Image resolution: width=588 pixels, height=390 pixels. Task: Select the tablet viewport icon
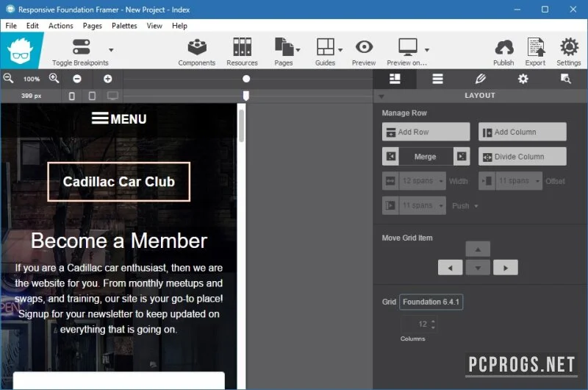[92, 96]
